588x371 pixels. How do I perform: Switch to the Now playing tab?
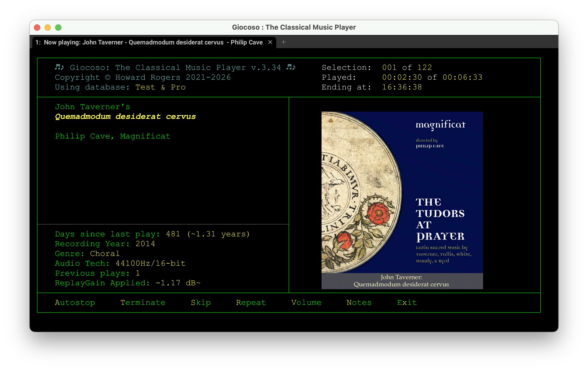click(148, 42)
